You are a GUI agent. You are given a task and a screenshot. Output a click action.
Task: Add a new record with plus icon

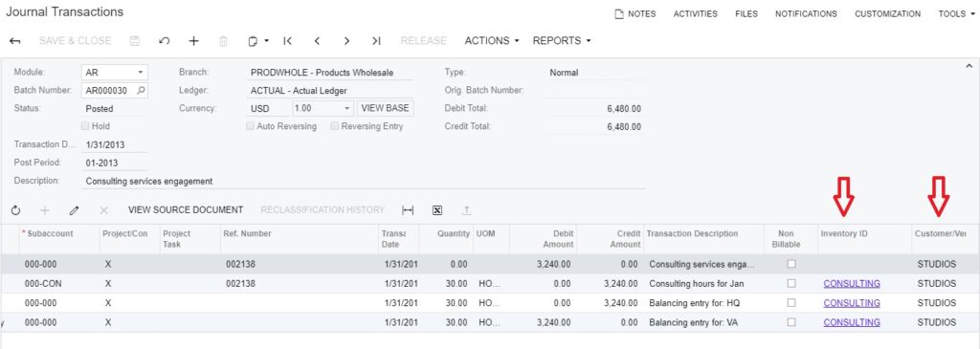pyautogui.click(x=193, y=40)
